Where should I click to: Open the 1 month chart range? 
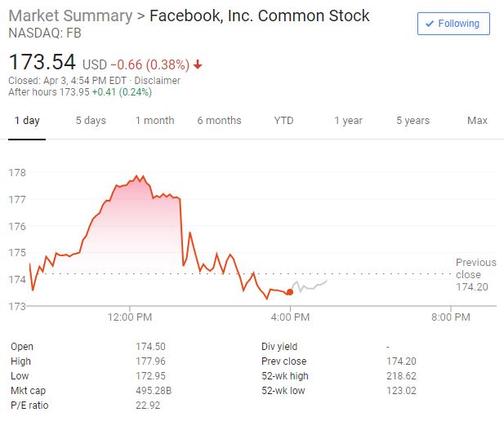[154, 121]
